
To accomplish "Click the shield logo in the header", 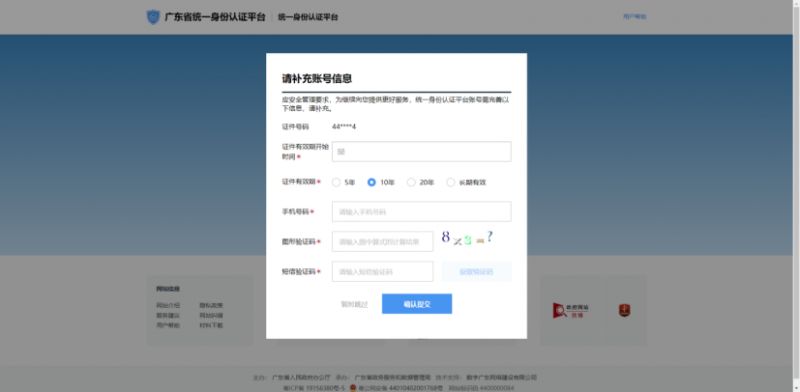I will point(153,17).
